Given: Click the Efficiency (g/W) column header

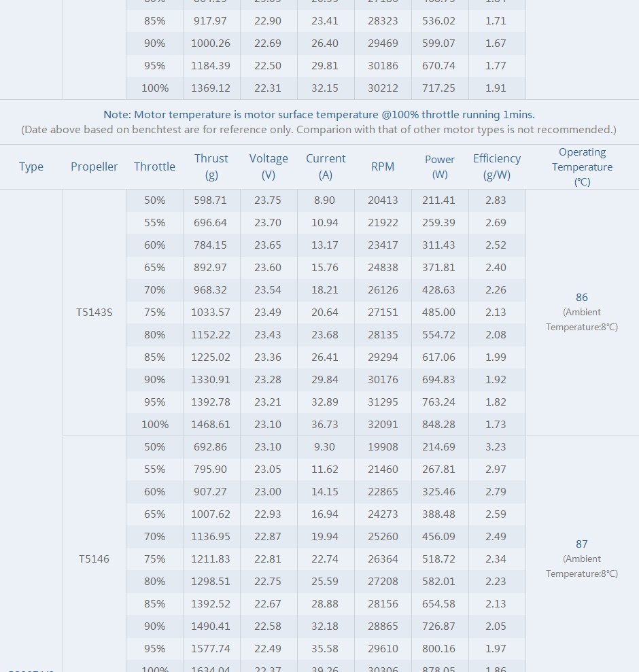Looking at the screenshot, I should tap(497, 166).
